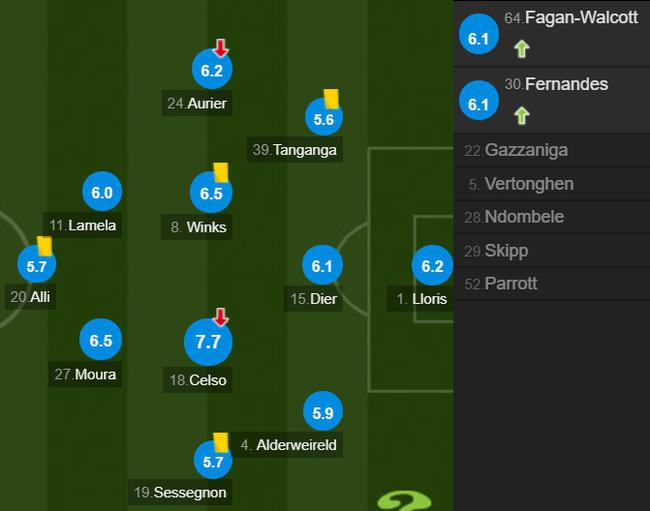Click Alli's yellow card icon
This screenshot has width=650, height=511.
(x=44, y=245)
